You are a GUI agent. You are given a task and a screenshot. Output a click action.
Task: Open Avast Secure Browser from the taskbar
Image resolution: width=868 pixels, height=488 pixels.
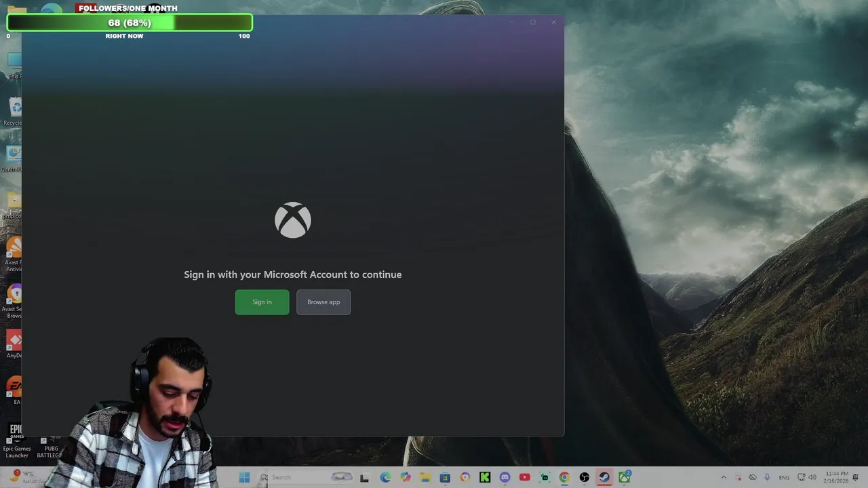point(465,477)
